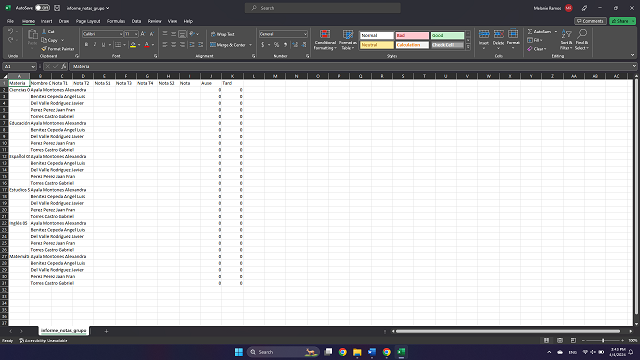Switch to Page Layout view icon

[560, 340]
